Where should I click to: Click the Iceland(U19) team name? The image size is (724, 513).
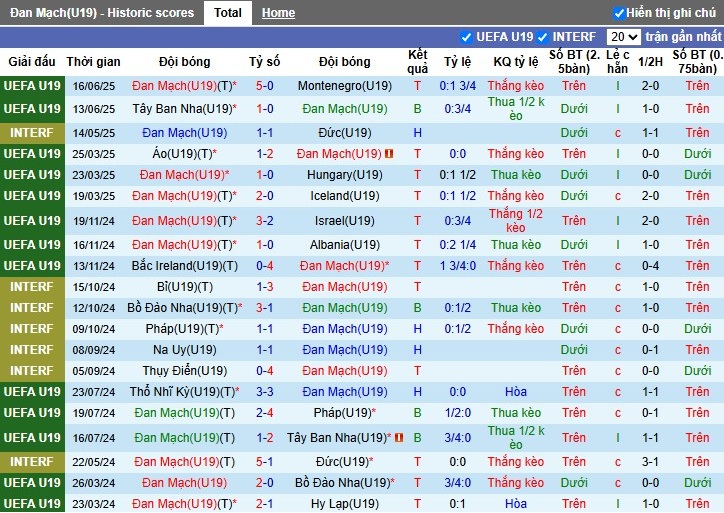point(344,196)
